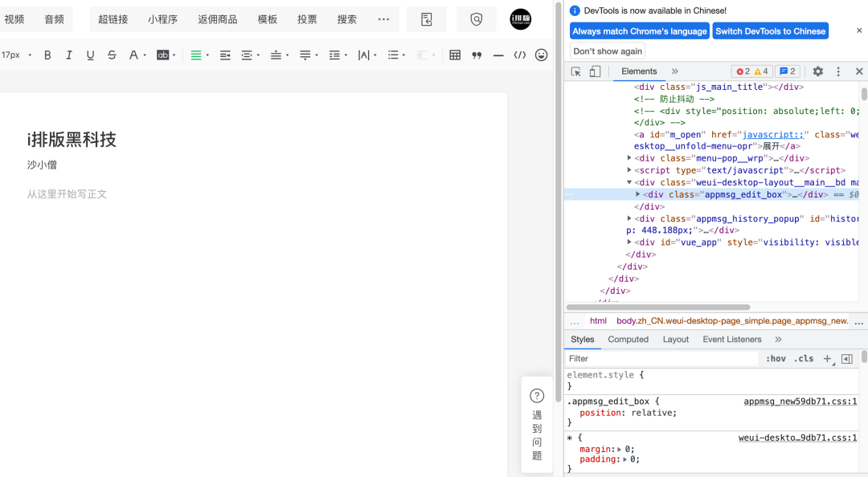Add a new style rule with plus
The height and width of the screenshot is (477, 868).
coord(828,359)
